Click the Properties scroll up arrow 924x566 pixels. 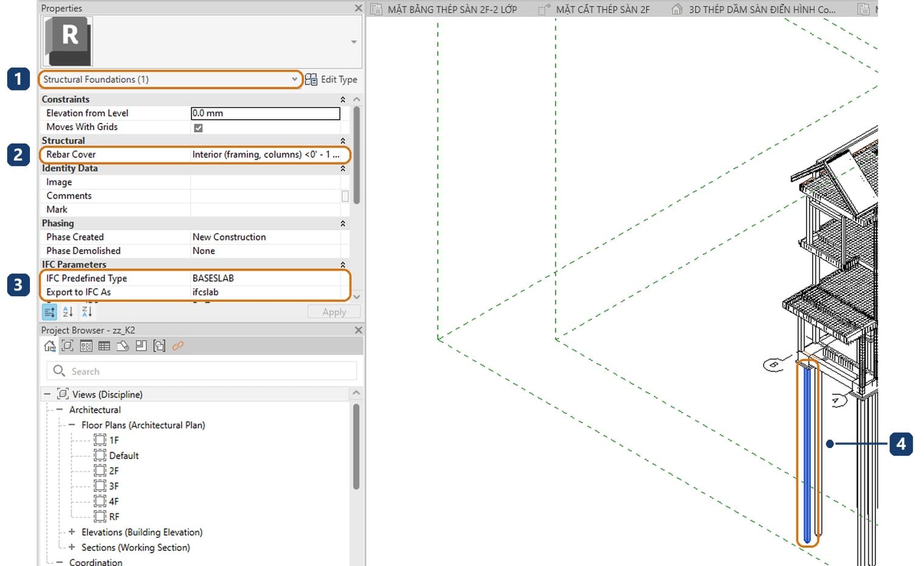356,99
